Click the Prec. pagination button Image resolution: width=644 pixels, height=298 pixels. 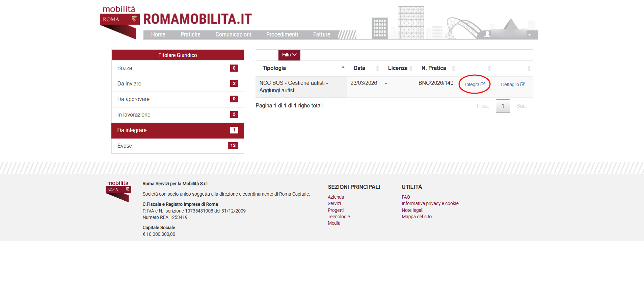(x=483, y=106)
